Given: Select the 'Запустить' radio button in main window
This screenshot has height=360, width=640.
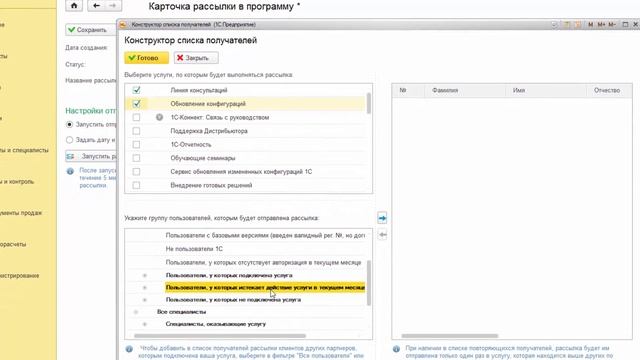Looking at the screenshot, I should [69, 124].
